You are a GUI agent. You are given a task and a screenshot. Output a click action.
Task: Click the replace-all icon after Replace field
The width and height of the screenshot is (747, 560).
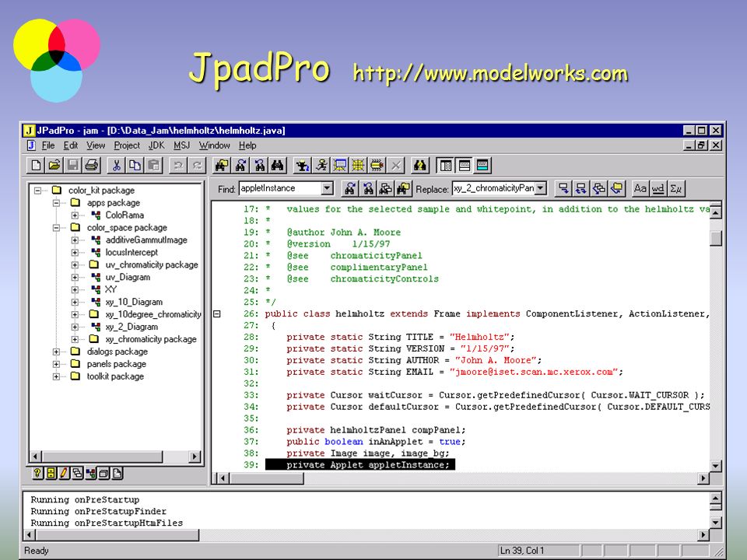tap(580, 188)
